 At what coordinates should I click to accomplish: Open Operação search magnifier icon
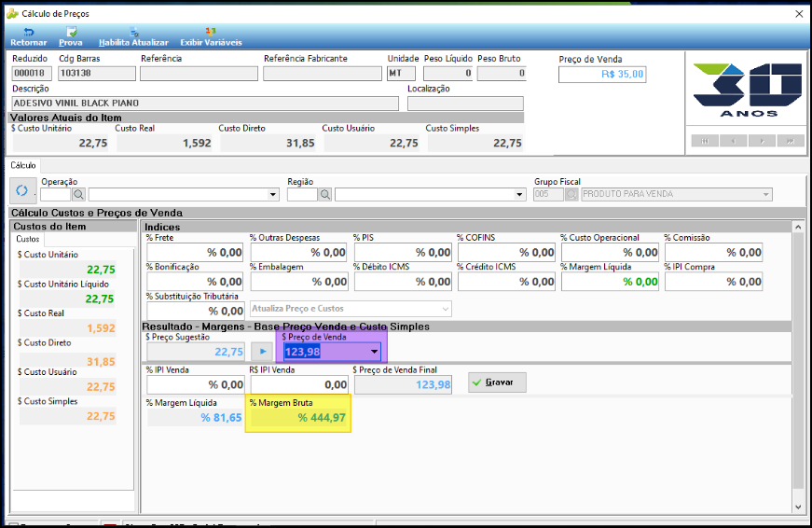pyautogui.click(x=78, y=195)
